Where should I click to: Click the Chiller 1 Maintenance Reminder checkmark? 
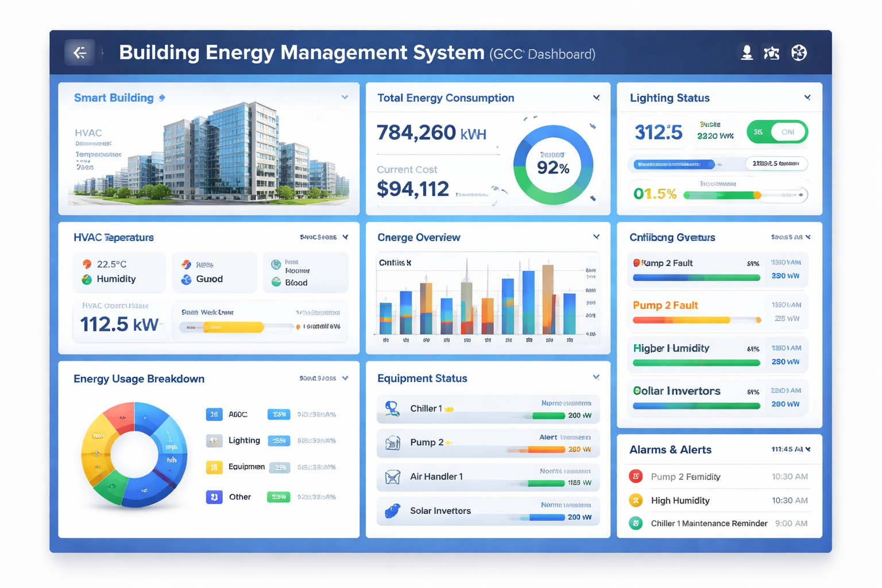636,523
